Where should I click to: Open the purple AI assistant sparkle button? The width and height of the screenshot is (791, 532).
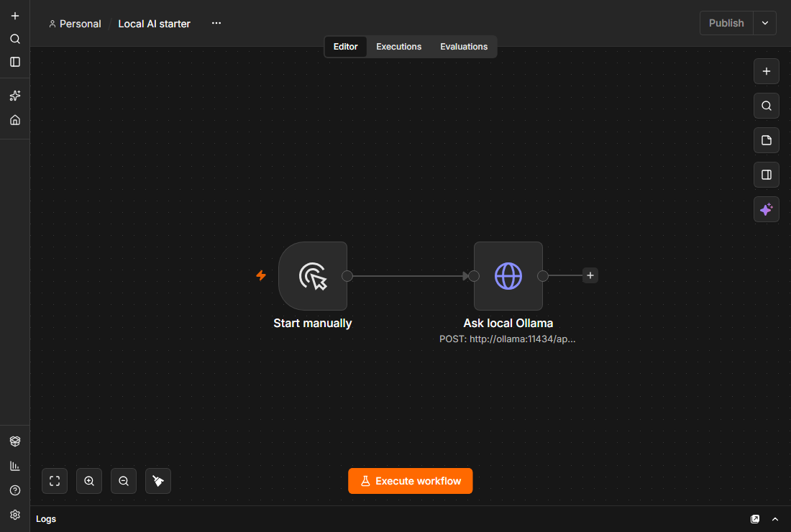[x=767, y=209]
